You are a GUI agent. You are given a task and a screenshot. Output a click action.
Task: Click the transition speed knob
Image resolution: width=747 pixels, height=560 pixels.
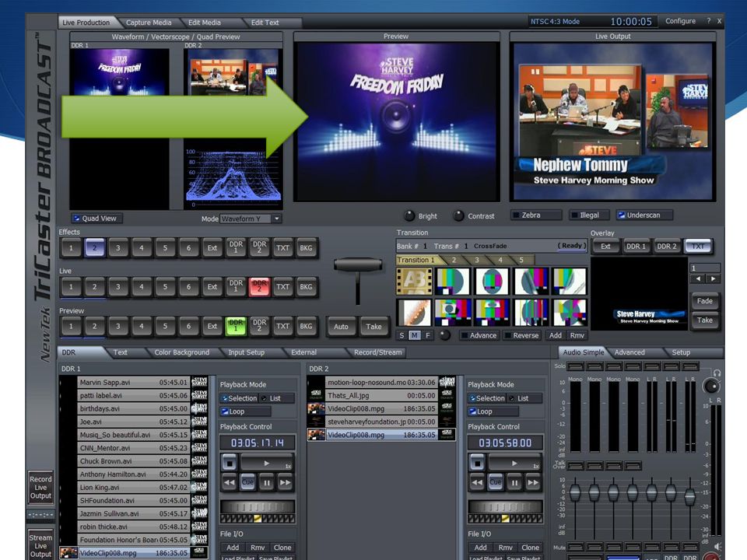tap(445, 335)
